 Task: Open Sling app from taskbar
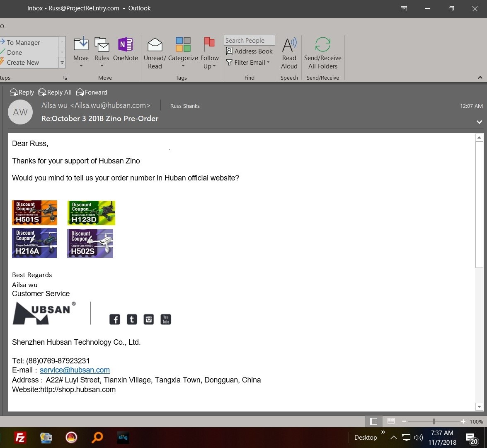(x=123, y=438)
